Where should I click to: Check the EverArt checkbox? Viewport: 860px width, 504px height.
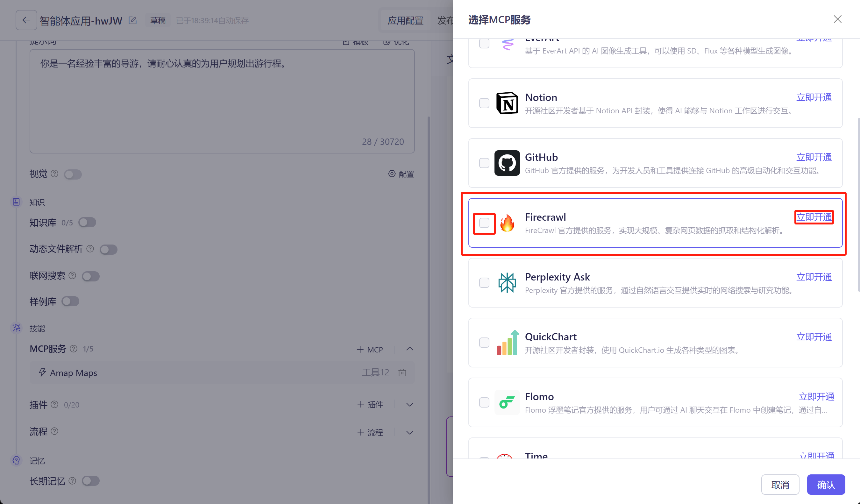pos(484,43)
